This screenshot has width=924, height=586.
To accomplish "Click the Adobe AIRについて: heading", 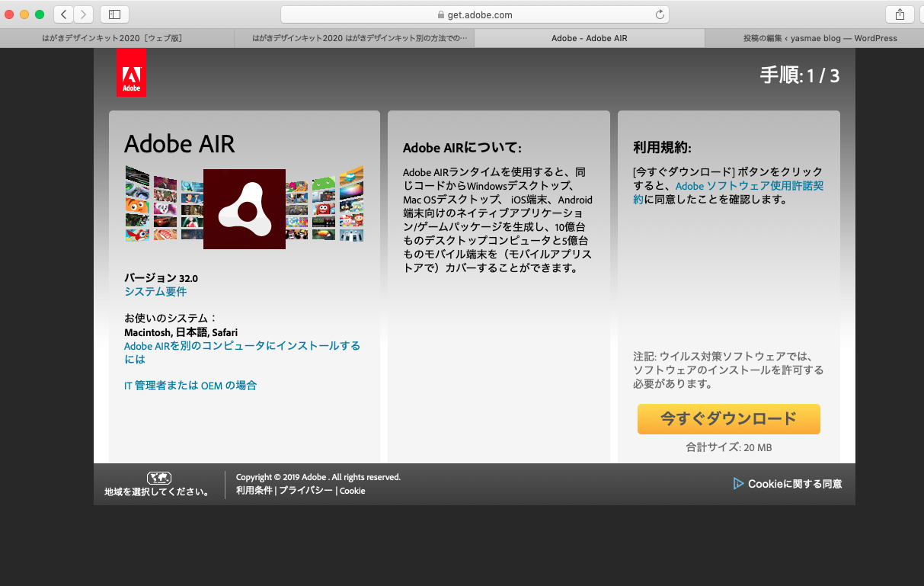I will coord(462,148).
